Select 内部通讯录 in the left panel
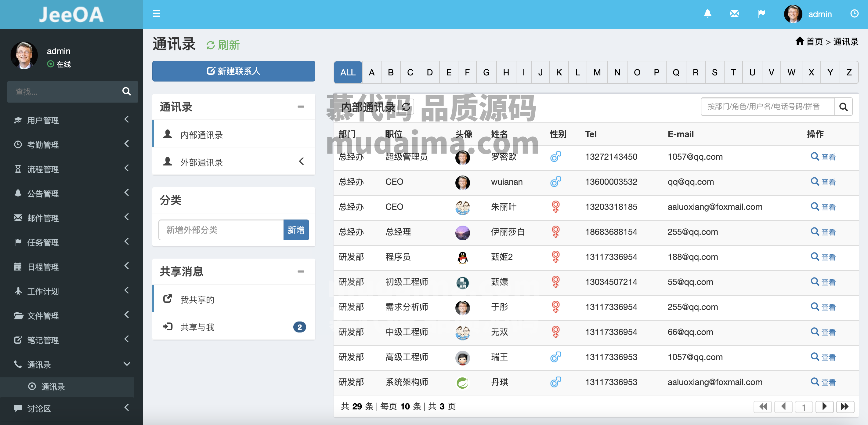The image size is (868, 425). tap(233, 134)
